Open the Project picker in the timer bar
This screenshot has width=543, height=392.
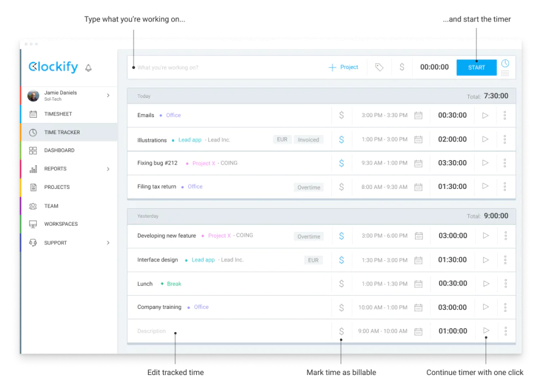tap(343, 67)
